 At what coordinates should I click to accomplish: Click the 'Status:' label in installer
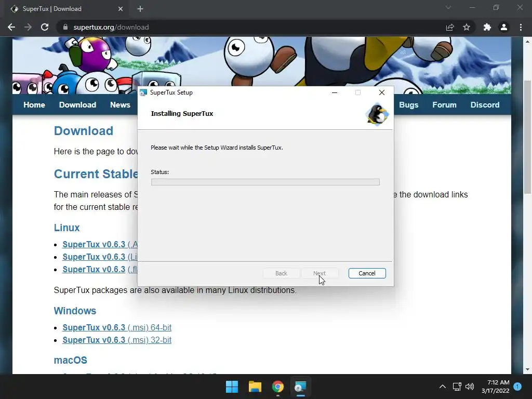[160, 172]
